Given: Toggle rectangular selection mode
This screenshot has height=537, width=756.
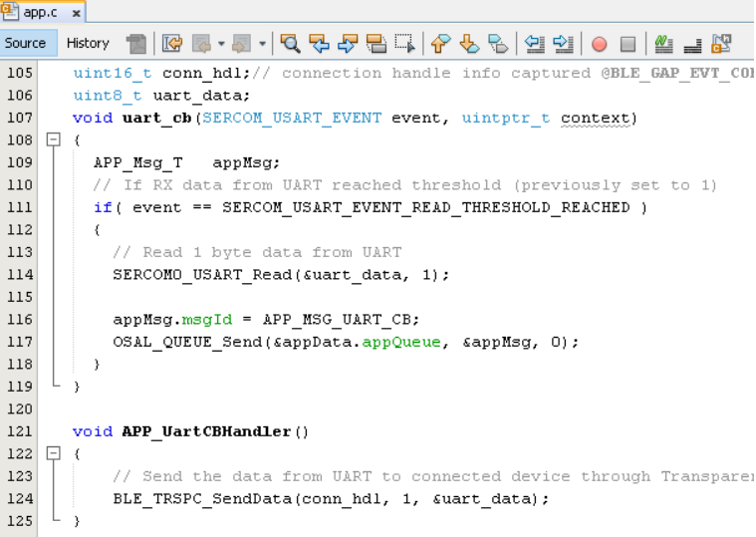Looking at the screenshot, I should [x=404, y=44].
